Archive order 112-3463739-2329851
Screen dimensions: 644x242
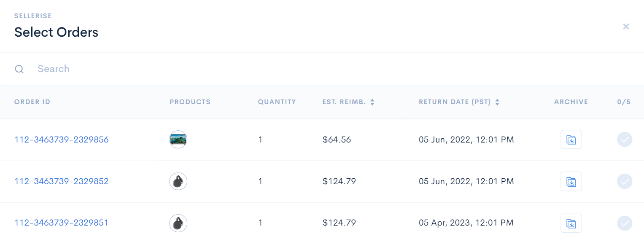(x=571, y=223)
